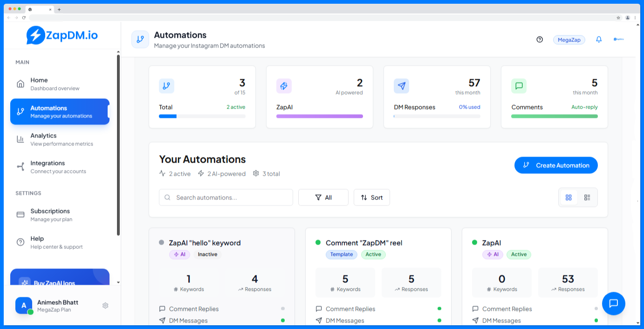Click the ZapAI purple progress bar
The width and height of the screenshot is (644, 329).
[320, 116]
